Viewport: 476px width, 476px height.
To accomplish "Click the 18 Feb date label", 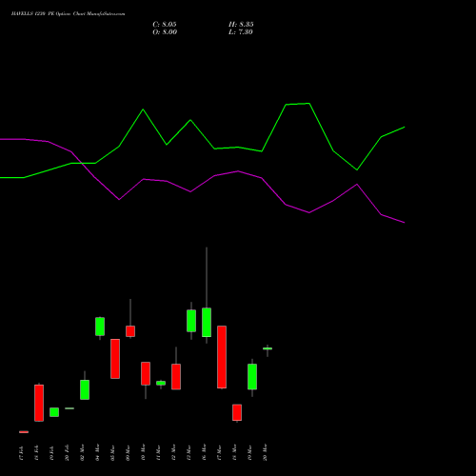I will [x=36, y=453].
